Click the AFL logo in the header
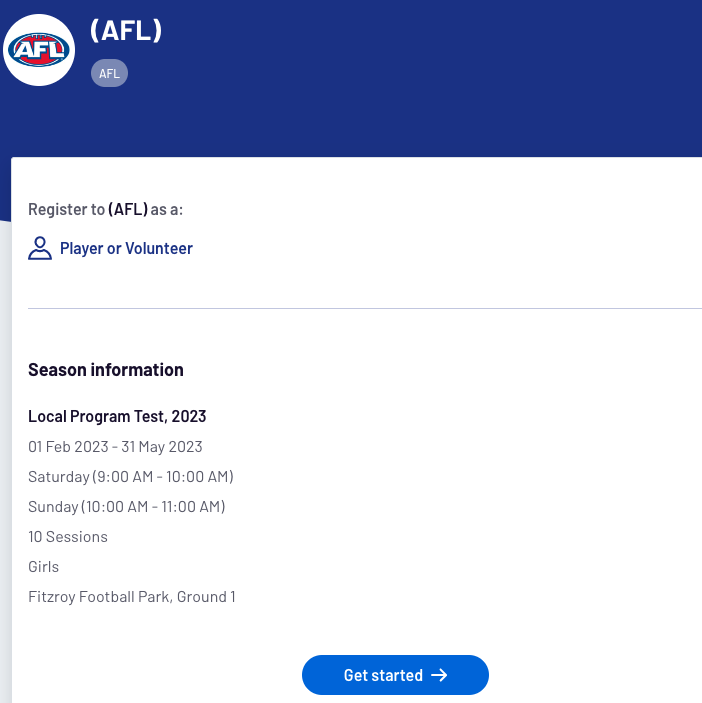The height and width of the screenshot is (703, 702). 40,48
